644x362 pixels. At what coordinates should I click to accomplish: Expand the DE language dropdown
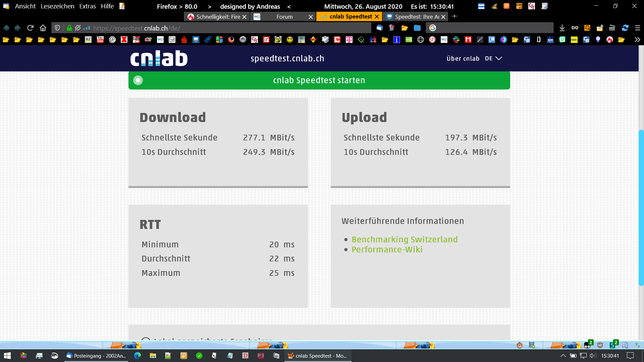coord(493,58)
